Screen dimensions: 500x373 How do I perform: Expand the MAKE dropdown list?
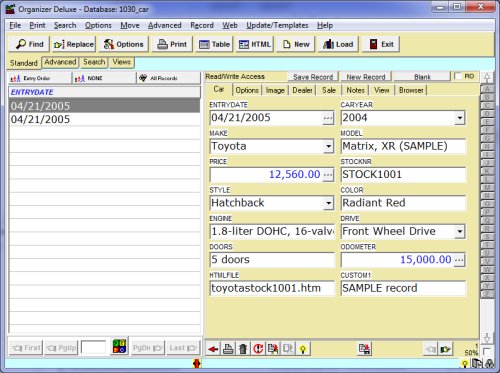tap(328, 146)
